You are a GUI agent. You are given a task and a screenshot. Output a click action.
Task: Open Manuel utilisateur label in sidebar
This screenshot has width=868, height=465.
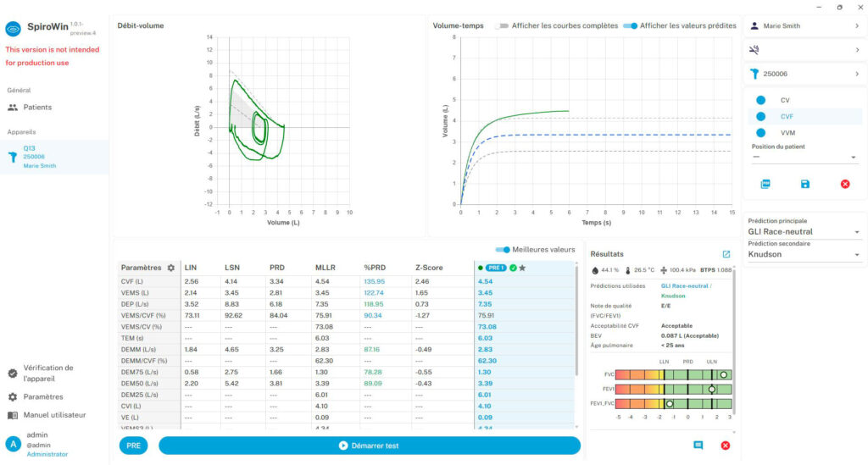[54, 415]
